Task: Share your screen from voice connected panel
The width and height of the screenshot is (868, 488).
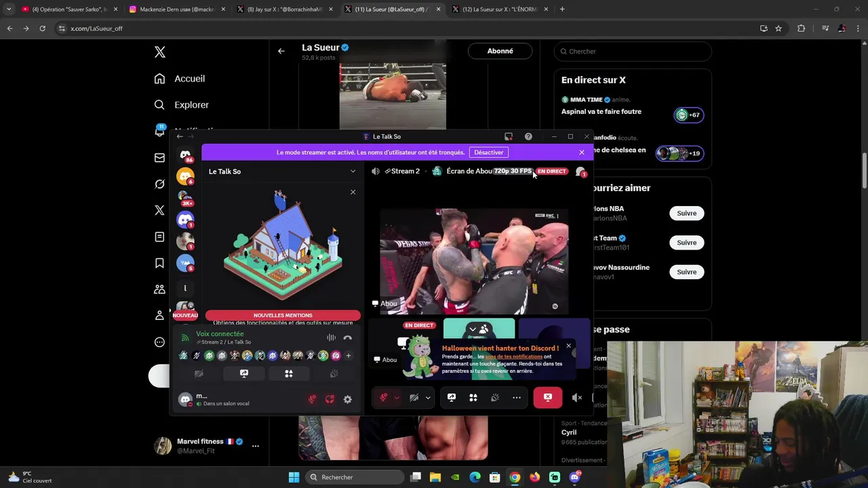Action: coord(244,373)
